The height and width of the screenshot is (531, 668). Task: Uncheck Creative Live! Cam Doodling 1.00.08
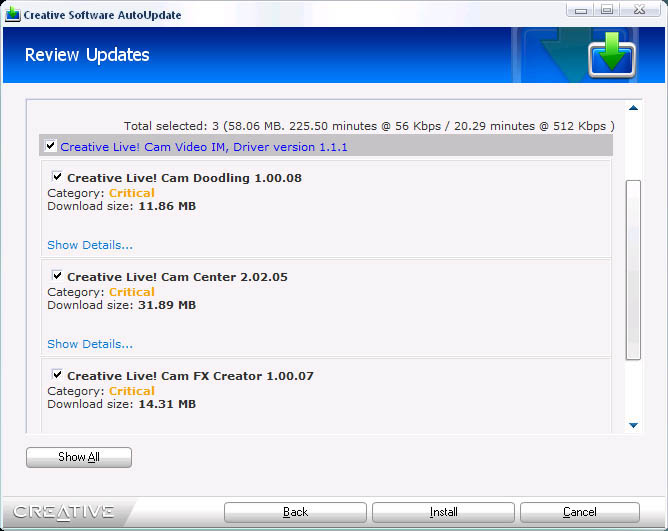[x=57, y=176]
